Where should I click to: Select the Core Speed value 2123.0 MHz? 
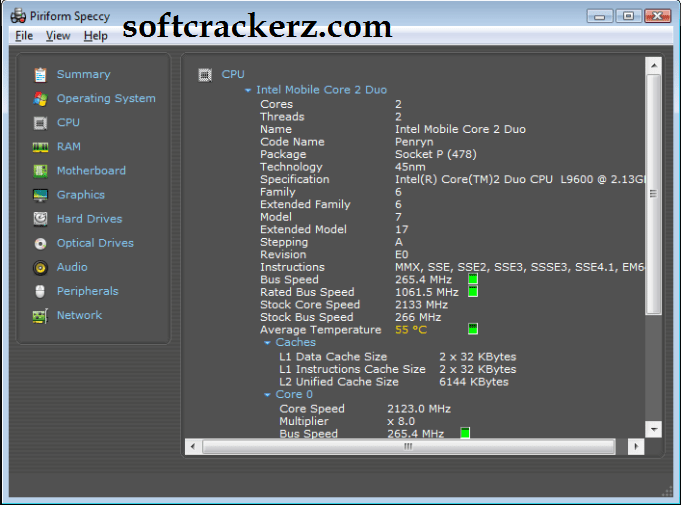pos(419,409)
